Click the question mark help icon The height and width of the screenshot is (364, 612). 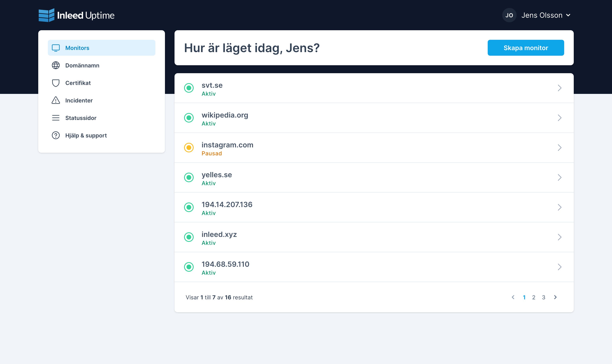[x=56, y=135]
